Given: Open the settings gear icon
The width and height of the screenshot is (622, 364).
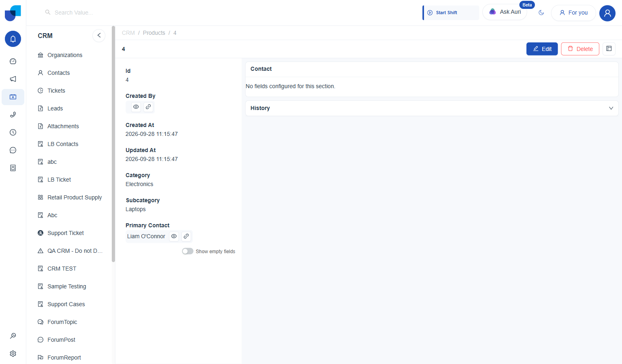Looking at the screenshot, I should (13, 353).
